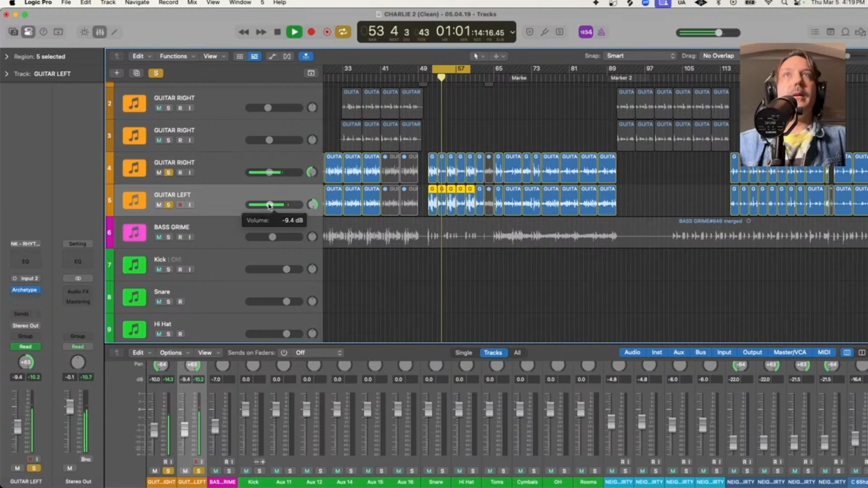Switch mixer to the All tab
Screen dimensions: 868x488
pyautogui.click(x=517, y=353)
